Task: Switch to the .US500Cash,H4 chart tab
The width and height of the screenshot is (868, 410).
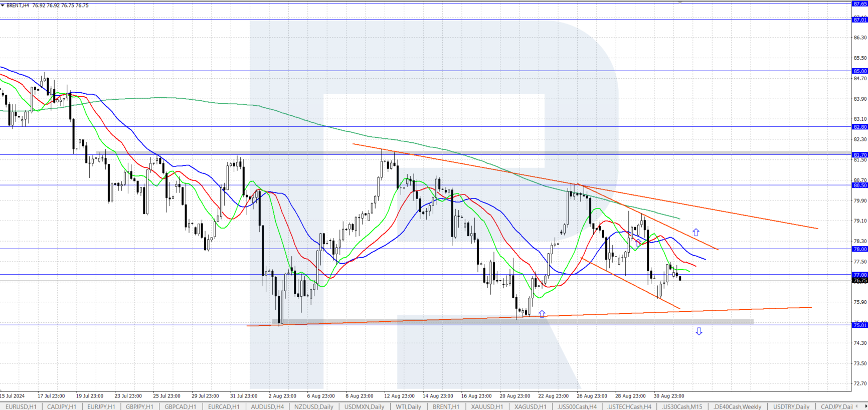Action: (x=577, y=406)
